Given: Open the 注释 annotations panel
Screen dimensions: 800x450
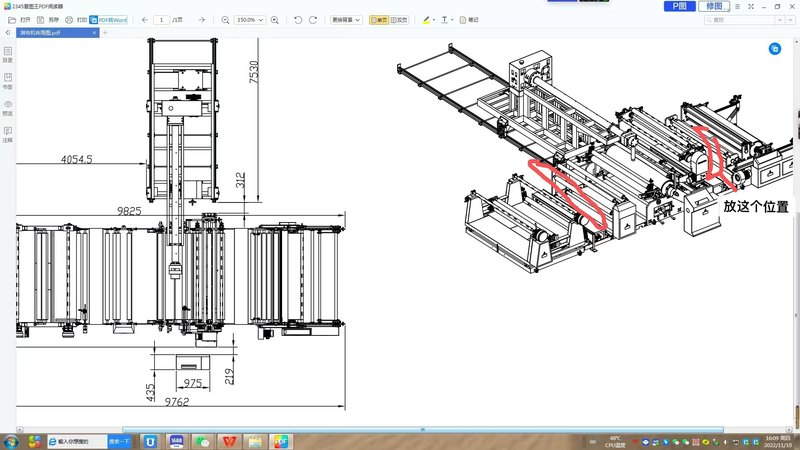Looking at the screenshot, I should [8, 135].
